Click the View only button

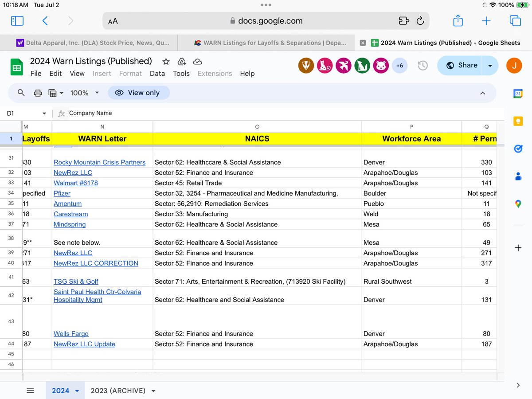click(139, 93)
